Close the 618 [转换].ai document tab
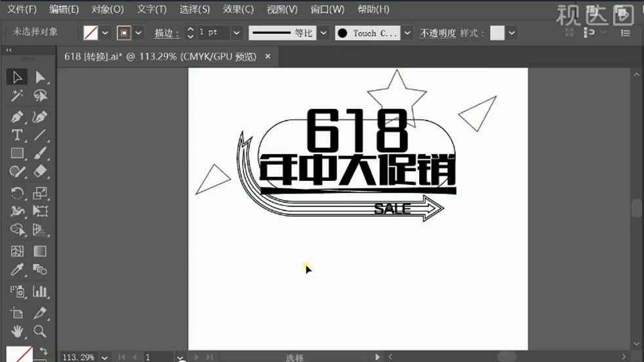644x362 pixels. 268,56
